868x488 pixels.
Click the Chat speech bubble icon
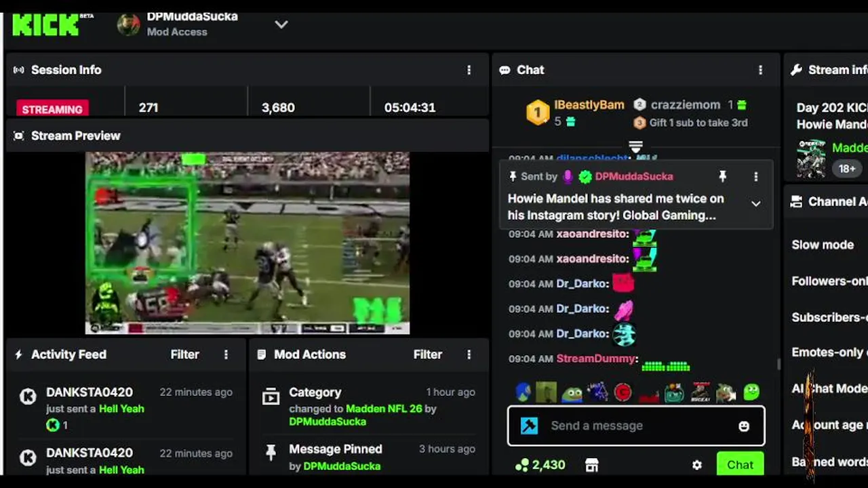(505, 70)
